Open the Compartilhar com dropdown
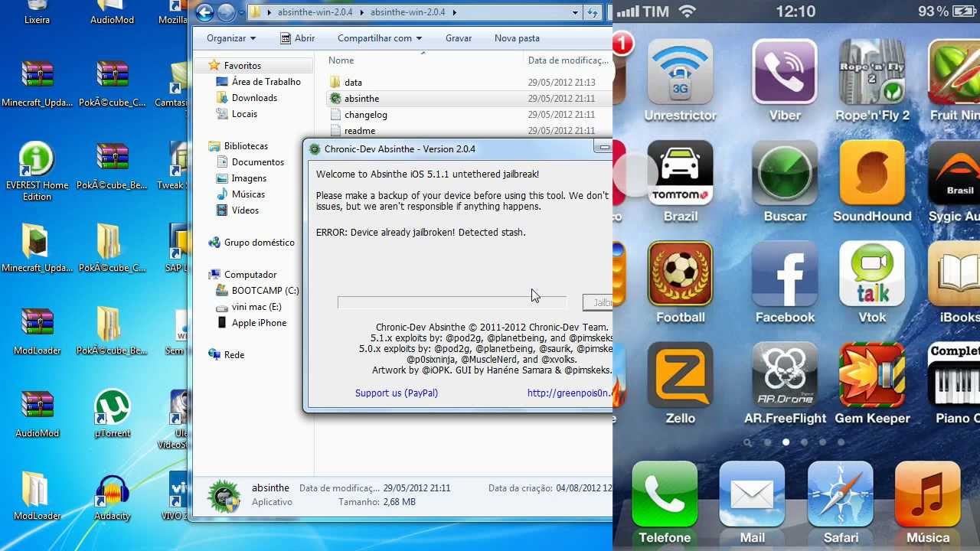980x551 pixels. coord(380,38)
